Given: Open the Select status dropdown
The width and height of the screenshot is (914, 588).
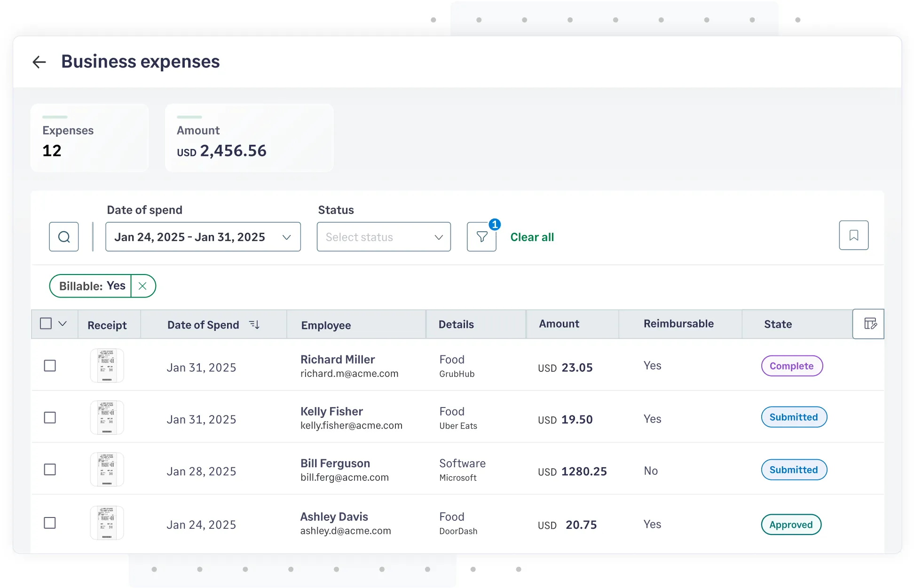Looking at the screenshot, I should [383, 236].
